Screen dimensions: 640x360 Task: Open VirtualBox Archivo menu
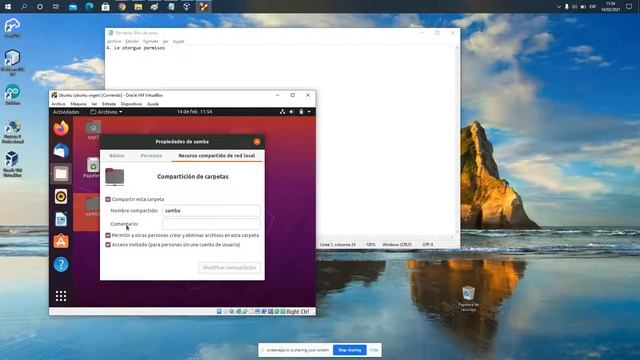58,104
